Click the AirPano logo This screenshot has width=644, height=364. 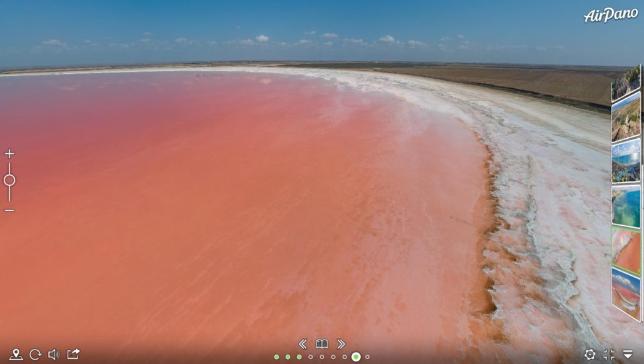pyautogui.click(x=610, y=16)
